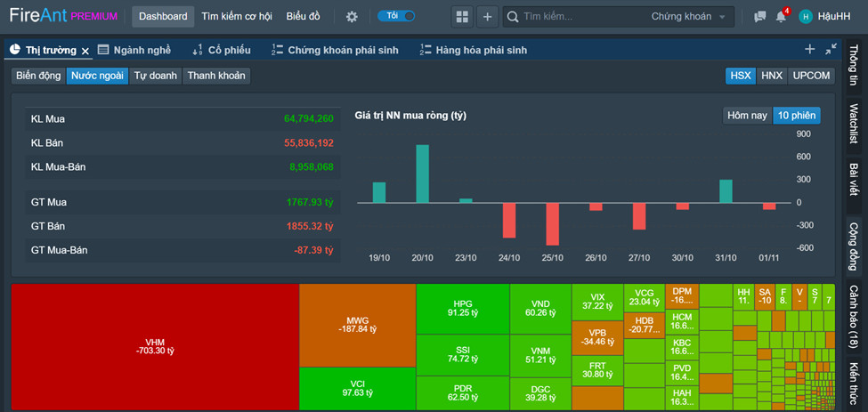Image resolution: width=868 pixels, height=412 pixels.
Task: Click the collapse panel arrows icon
Action: [x=831, y=50]
